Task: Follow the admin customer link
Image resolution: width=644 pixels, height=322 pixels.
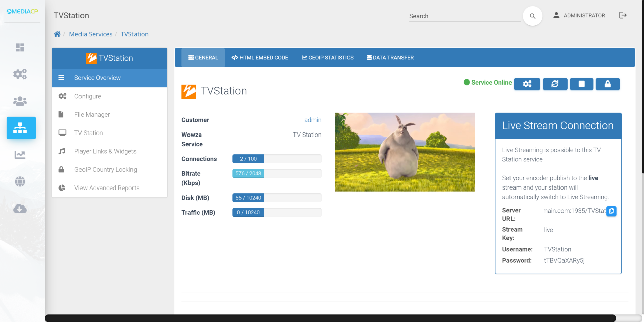Action: point(313,120)
